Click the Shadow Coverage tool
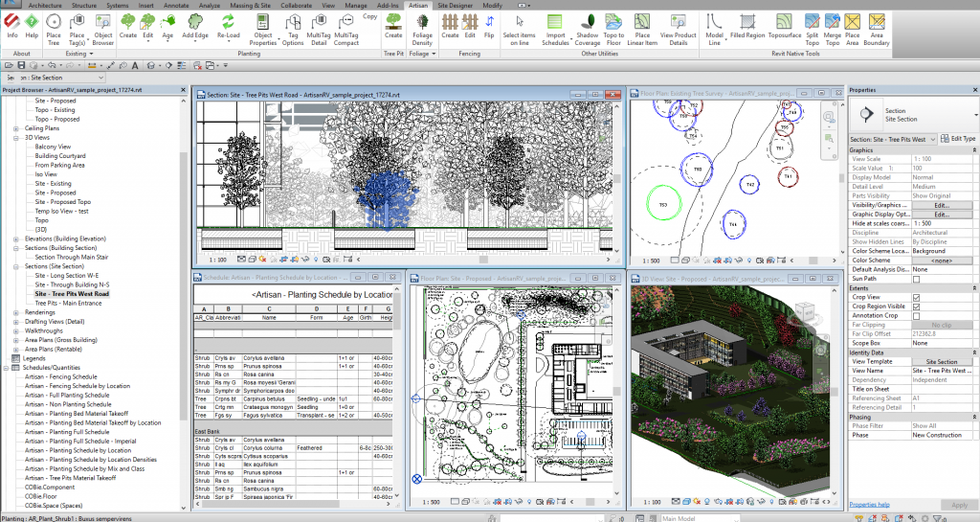The width and height of the screenshot is (980, 522). pyautogui.click(x=588, y=26)
